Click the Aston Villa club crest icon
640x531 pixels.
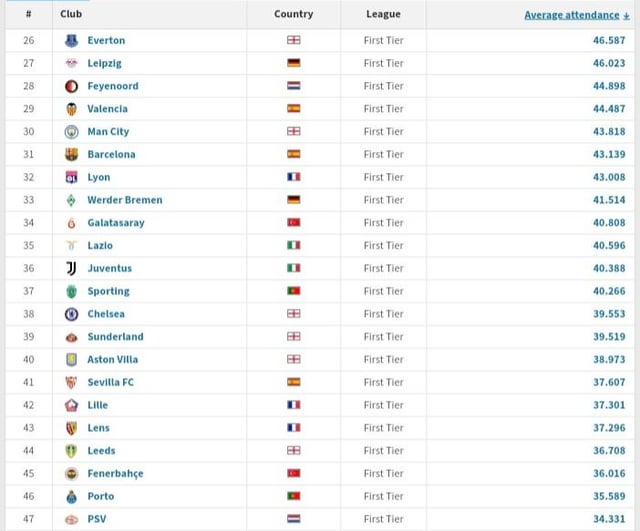(71, 359)
